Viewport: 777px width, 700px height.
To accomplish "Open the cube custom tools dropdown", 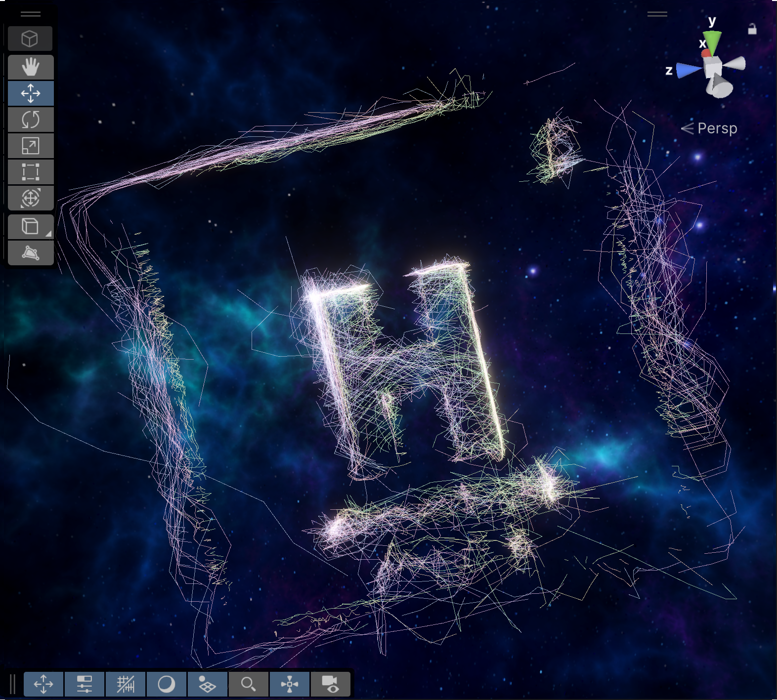I will point(31,227).
